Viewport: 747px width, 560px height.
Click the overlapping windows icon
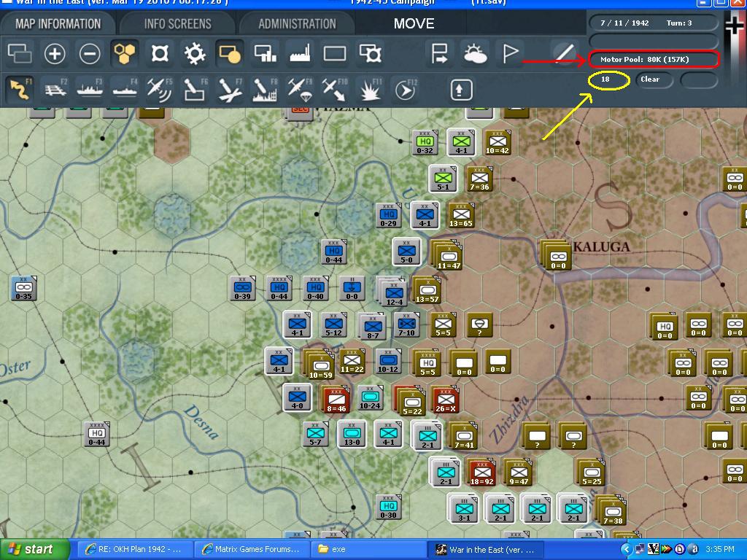[20, 53]
